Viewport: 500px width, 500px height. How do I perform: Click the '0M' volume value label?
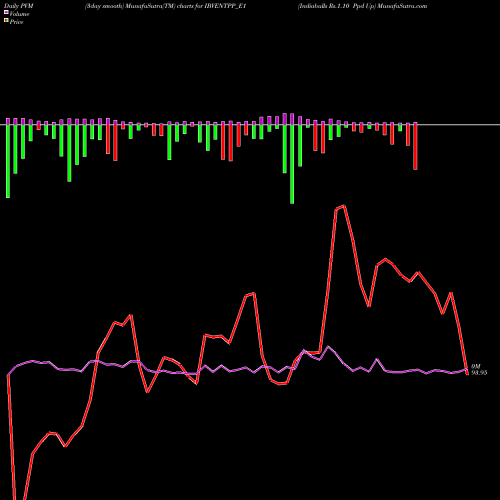click(476, 366)
